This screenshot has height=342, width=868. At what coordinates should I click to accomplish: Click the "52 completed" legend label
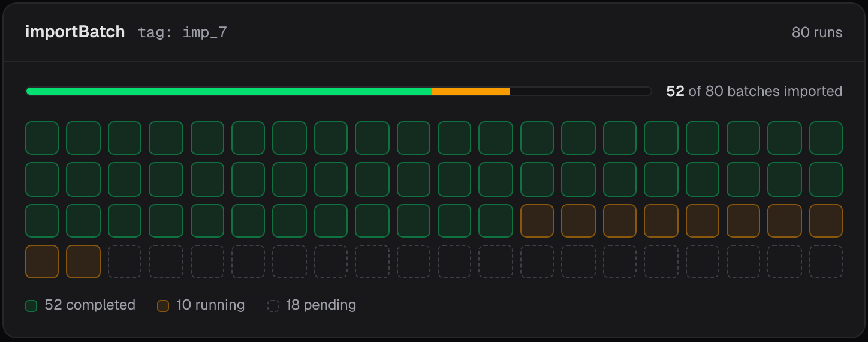90,305
